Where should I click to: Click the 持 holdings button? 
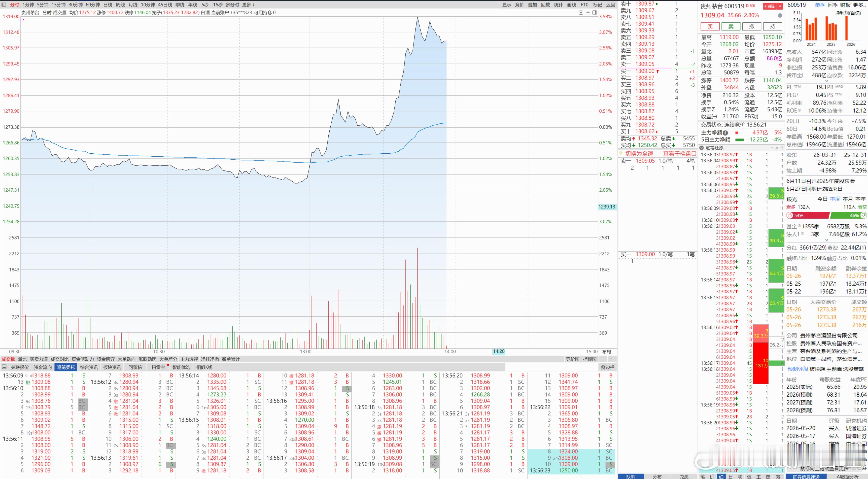point(773,27)
